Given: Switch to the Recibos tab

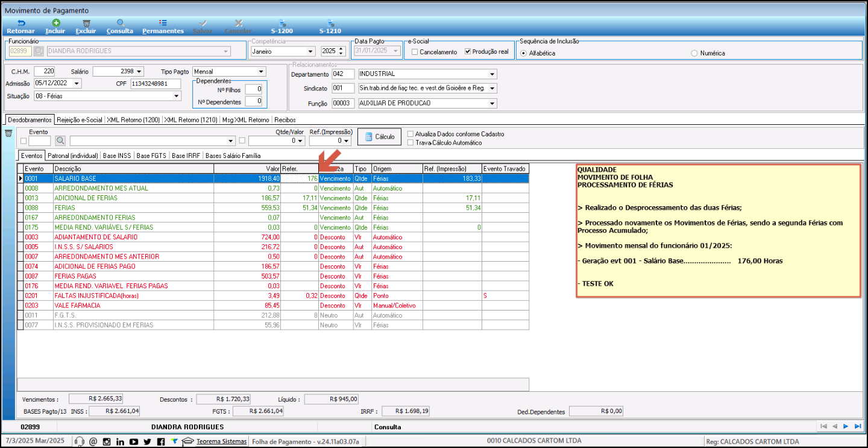Looking at the screenshot, I should click(x=285, y=119).
